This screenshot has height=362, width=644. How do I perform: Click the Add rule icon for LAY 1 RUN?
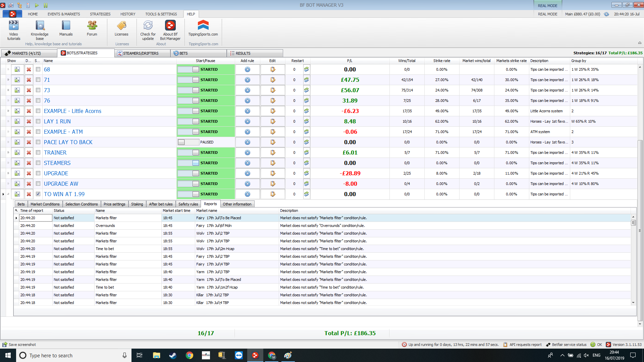(x=248, y=121)
